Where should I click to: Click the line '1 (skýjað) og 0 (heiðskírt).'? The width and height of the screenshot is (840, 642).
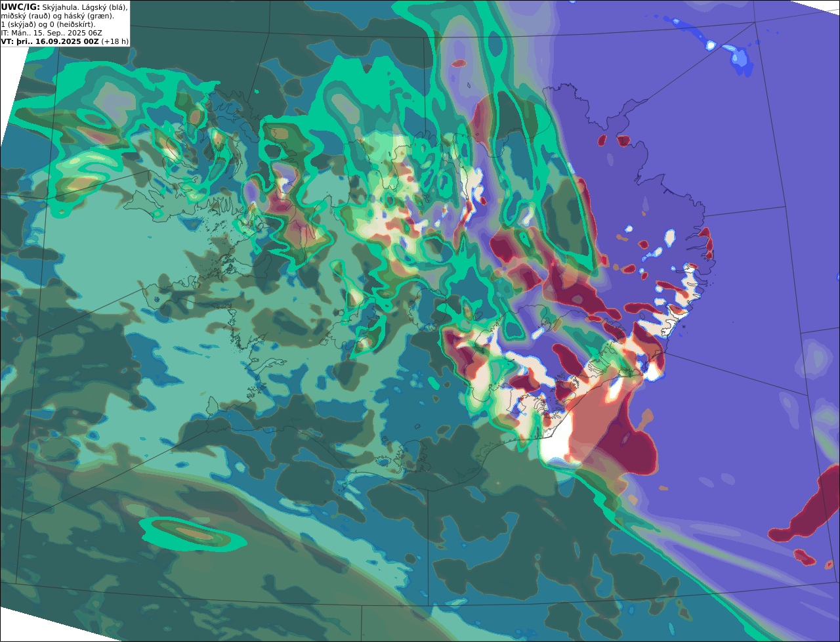(x=48, y=24)
